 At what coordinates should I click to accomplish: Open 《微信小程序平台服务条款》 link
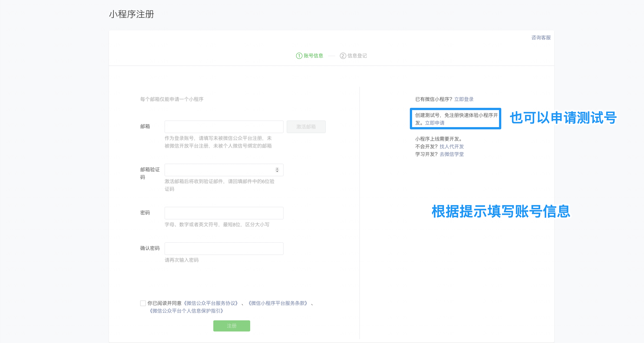(278, 303)
